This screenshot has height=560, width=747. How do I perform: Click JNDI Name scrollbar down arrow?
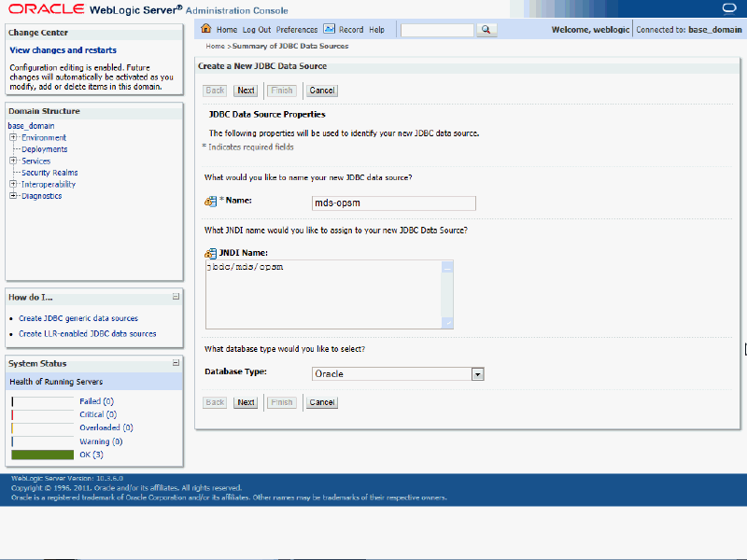(x=447, y=323)
